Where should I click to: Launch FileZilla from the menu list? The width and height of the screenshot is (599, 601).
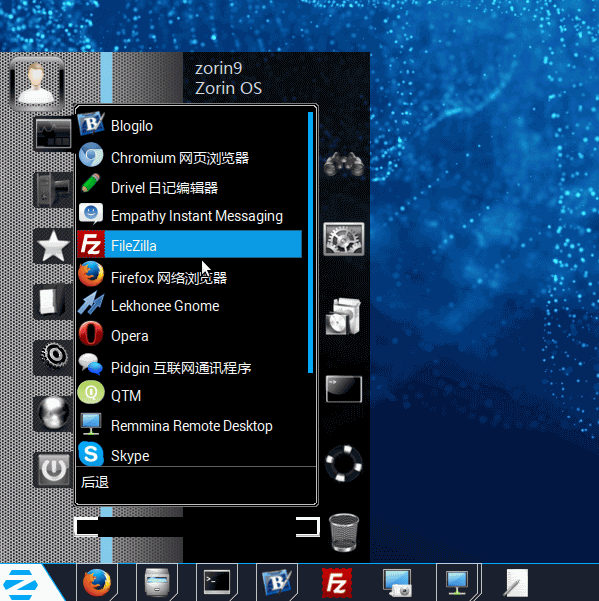pyautogui.click(x=189, y=245)
